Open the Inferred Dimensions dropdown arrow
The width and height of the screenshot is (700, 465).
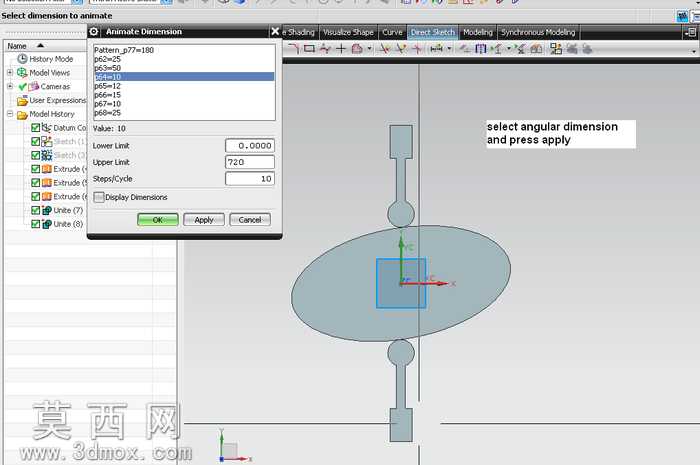pos(449,48)
